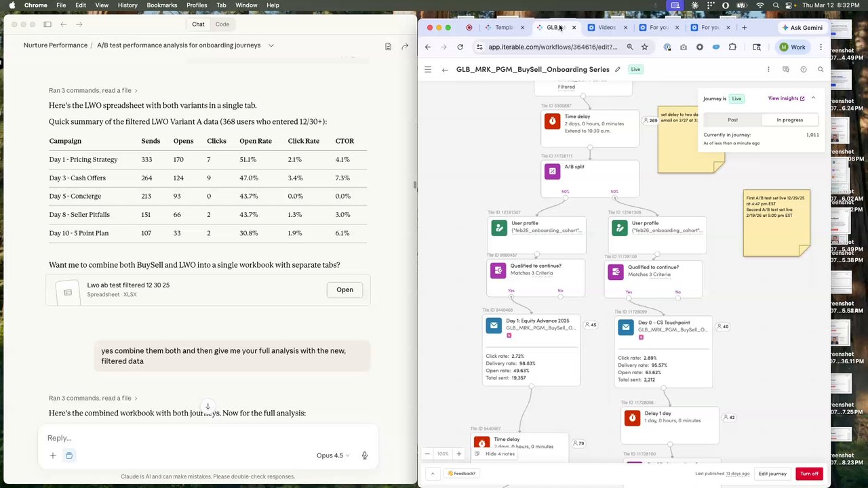Click the tools icon next to attach plus
The image size is (868, 488).
coord(69,455)
